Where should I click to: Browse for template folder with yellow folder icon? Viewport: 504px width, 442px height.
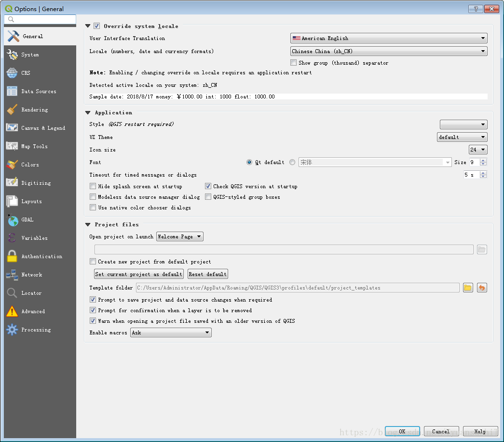[468, 288]
